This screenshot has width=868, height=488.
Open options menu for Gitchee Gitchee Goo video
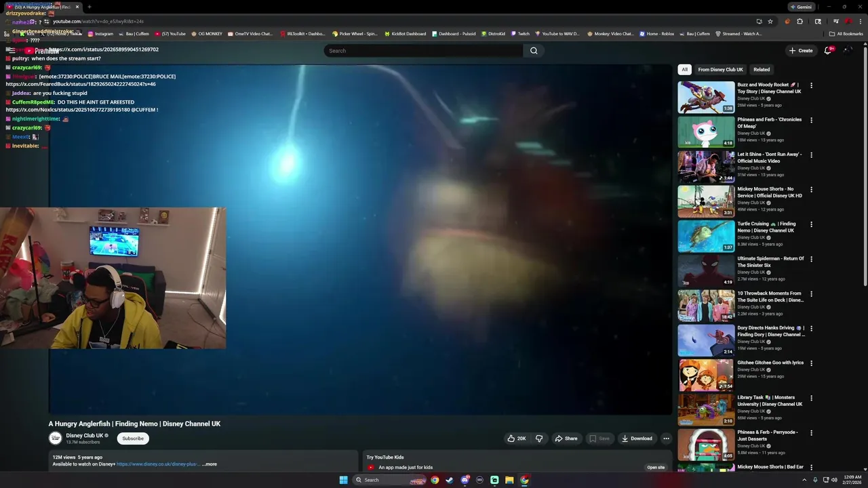pos(811,363)
